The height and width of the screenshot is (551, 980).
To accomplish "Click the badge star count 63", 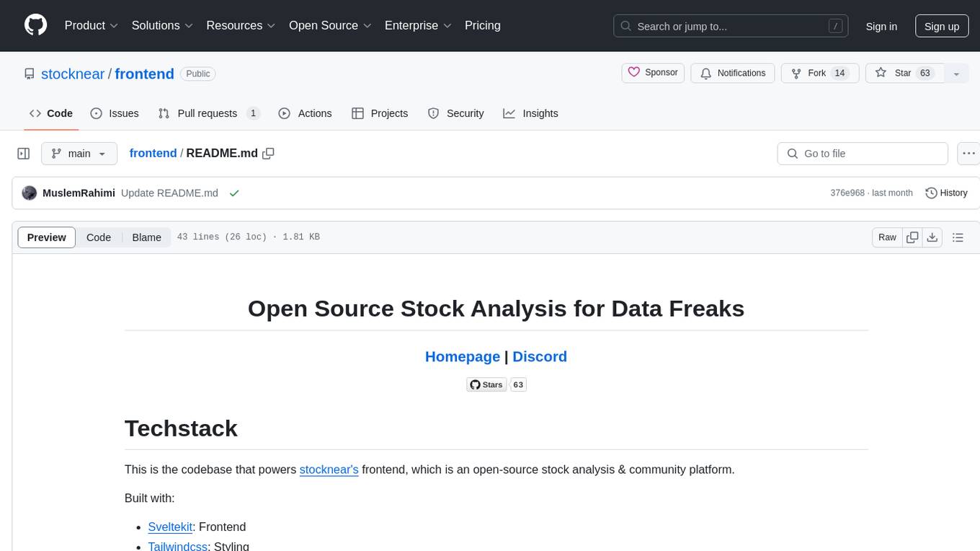I will pyautogui.click(x=518, y=384).
